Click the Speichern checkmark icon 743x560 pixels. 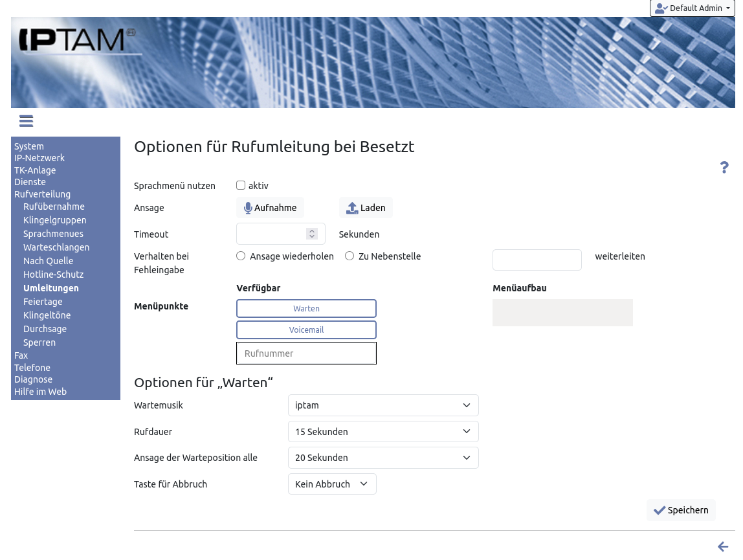(659, 510)
